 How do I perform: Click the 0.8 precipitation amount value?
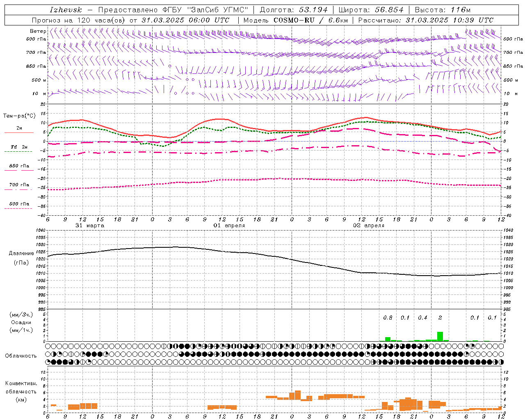click(x=388, y=318)
